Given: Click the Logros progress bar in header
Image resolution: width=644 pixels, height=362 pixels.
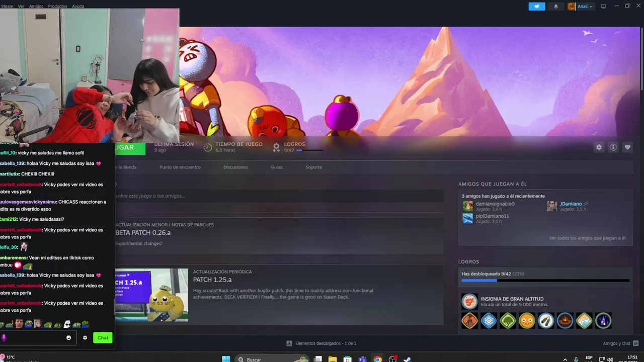Looking at the screenshot, I should coord(309,150).
